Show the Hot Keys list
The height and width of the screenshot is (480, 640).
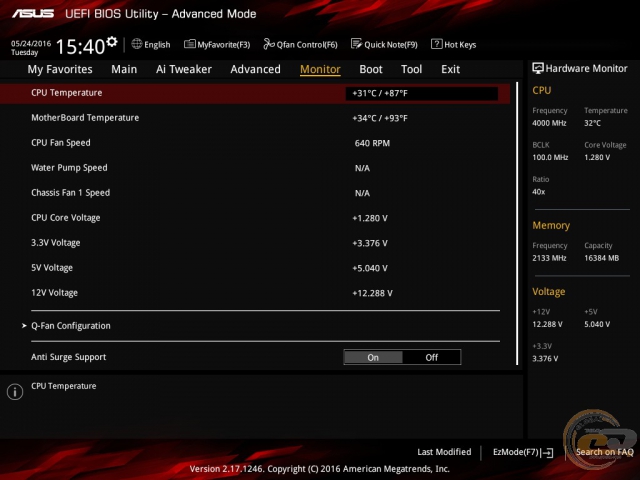pos(460,44)
